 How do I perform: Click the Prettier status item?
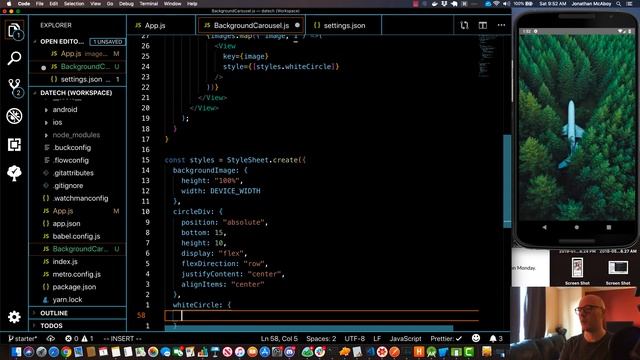pos(446,338)
